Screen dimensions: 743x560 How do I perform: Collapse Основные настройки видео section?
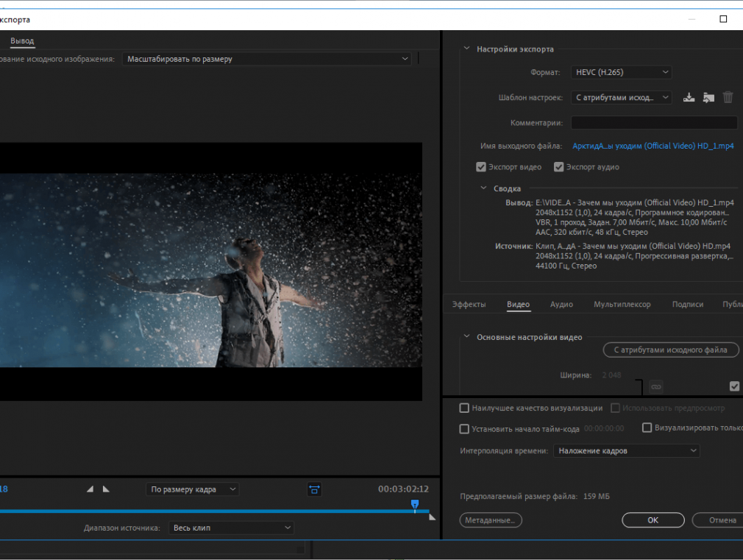point(466,336)
